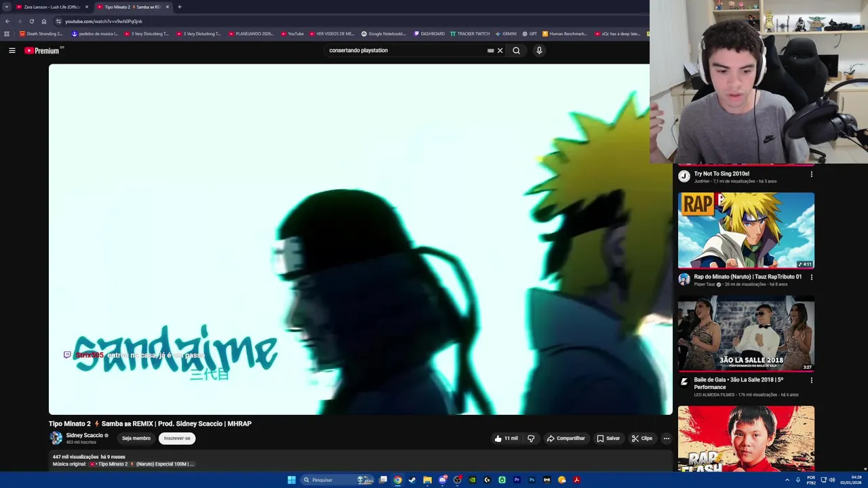
Task: Open options menu for Rap do Minato video
Action: pos(811,277)
